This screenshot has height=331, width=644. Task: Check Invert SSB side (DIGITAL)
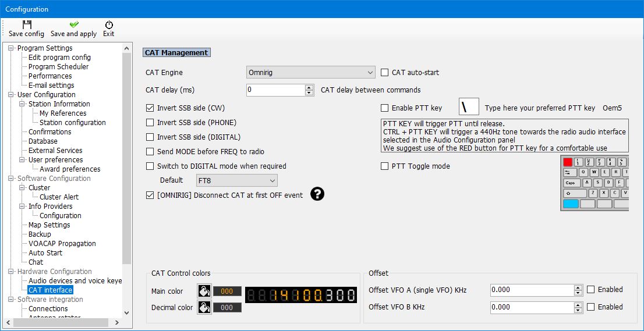coord(150,137)
